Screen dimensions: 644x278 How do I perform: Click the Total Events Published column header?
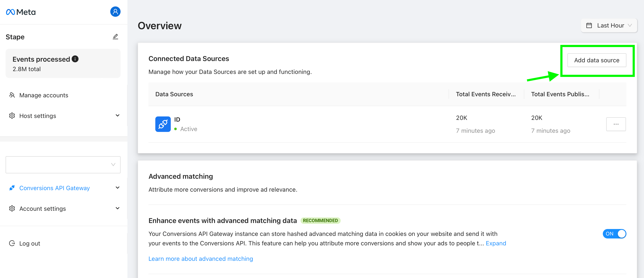[x=560, y=94]
